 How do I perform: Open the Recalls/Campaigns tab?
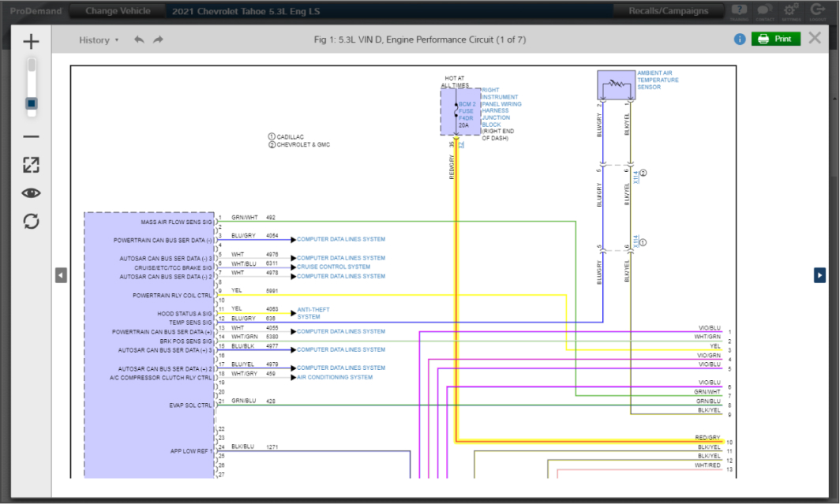coord(668,11)
